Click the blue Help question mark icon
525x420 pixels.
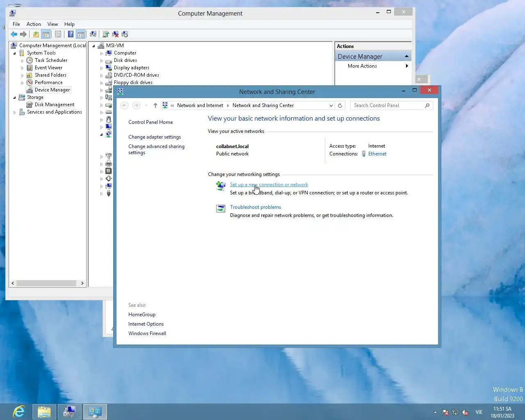(71, 34)
